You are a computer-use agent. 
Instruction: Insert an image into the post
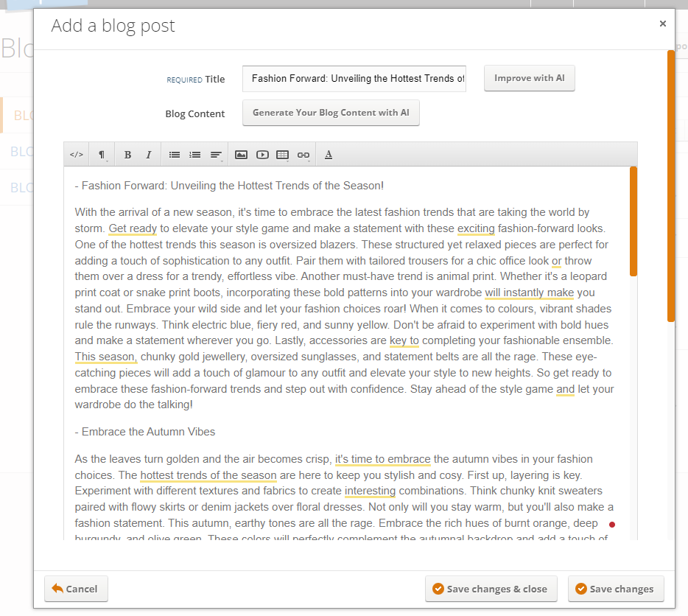tap(241, 155)
